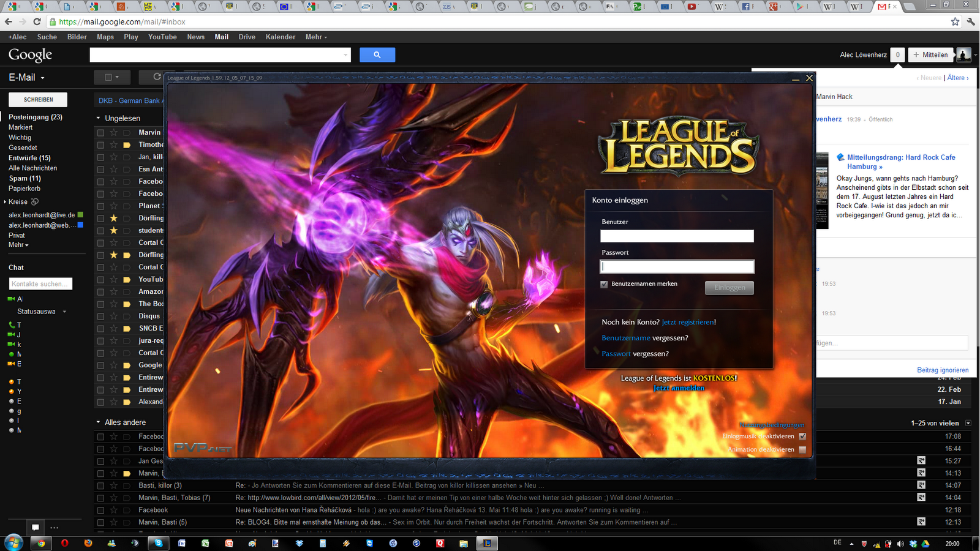Viewport: 980px width, 551px height.
Task: Click the blue Gmail search button
Action: pyautogui.click(x=377, y=55)
